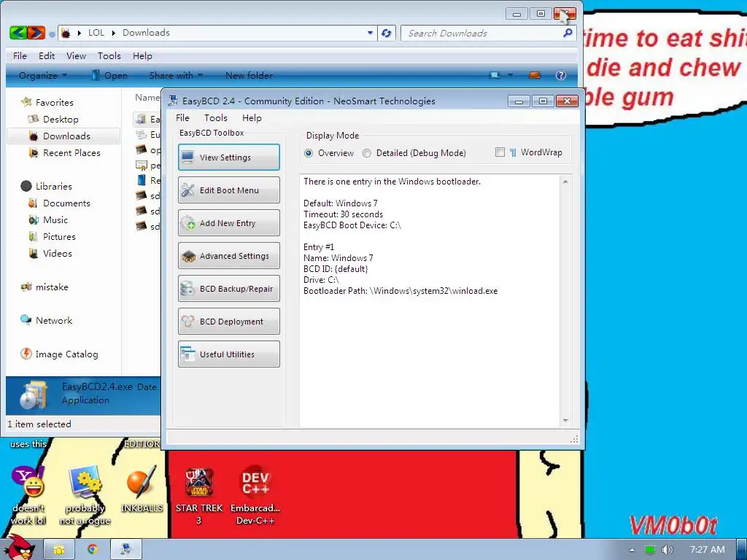Open Advanced Settings section
The height and width of the screenshot is (560, 747).
coord(228,256)
